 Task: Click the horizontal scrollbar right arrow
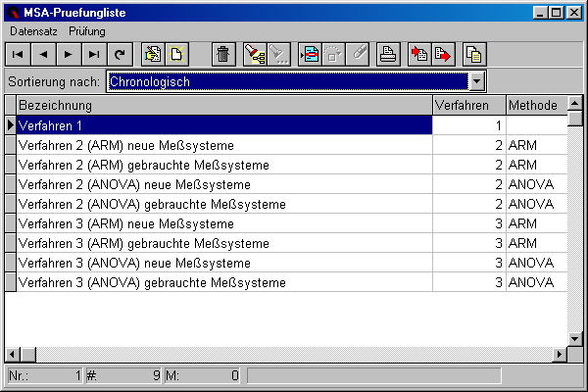[x=561, y=354]
